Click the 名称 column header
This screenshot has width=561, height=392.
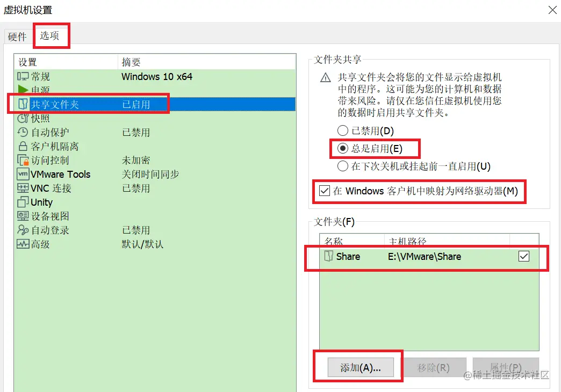click(351, 241)
